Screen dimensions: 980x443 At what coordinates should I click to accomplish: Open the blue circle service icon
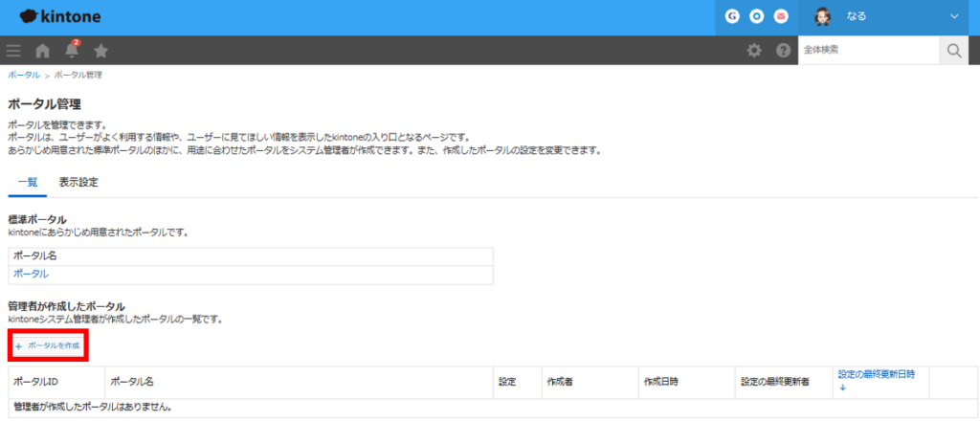[x=756, y=17]
